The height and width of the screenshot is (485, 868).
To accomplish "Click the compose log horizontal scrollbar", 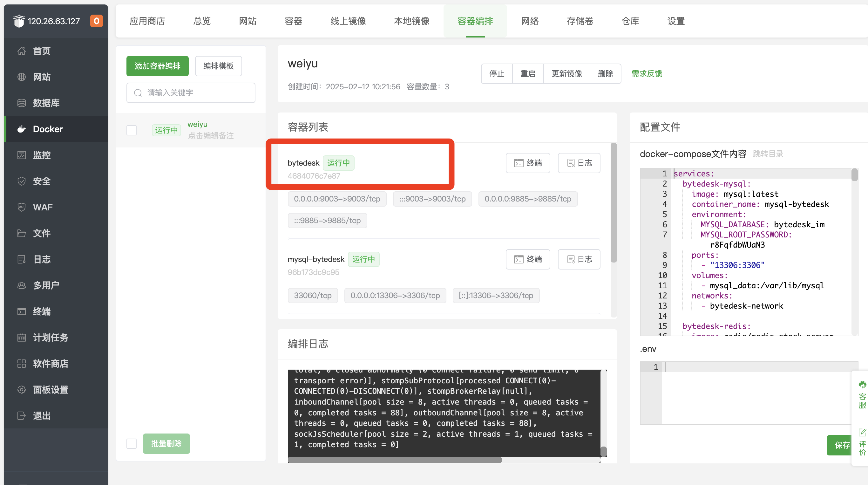I will click(395, 460).
